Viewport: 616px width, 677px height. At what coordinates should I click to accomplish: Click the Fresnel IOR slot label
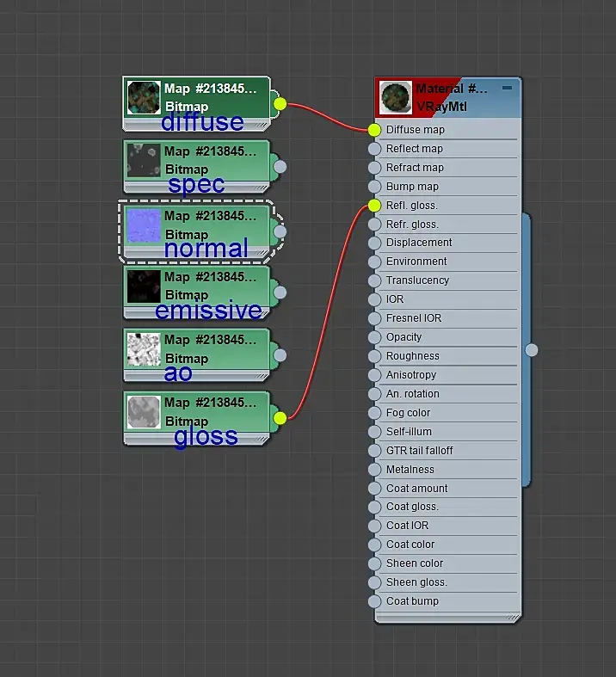pyautogui.click(x=414, y=318)
